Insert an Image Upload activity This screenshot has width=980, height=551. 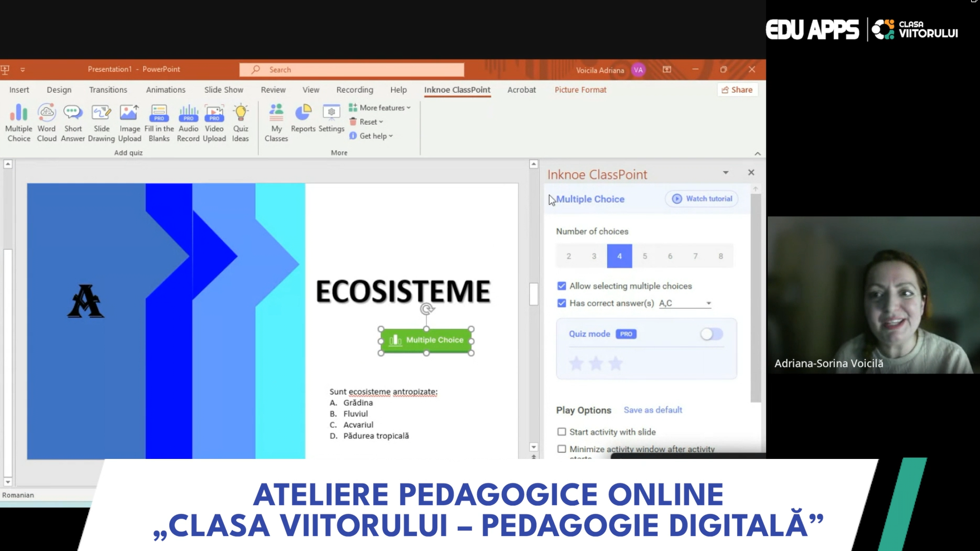(x=129, y=123)
